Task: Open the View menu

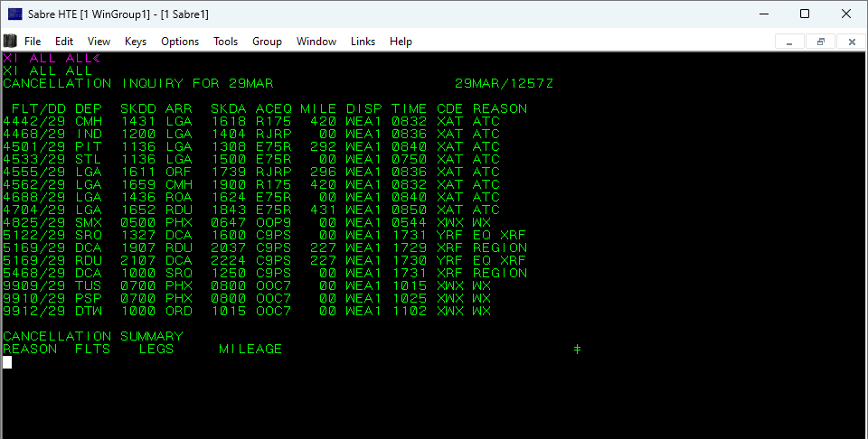Action: (99, 42)
